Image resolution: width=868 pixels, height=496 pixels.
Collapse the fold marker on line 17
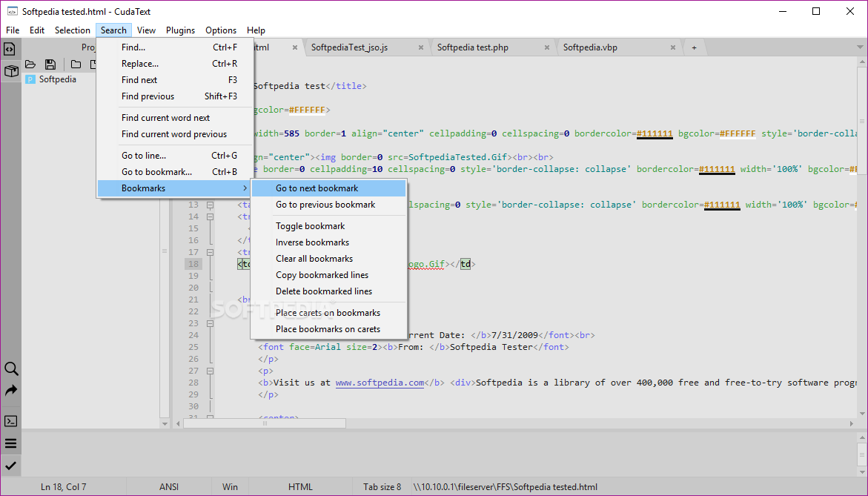211,252
